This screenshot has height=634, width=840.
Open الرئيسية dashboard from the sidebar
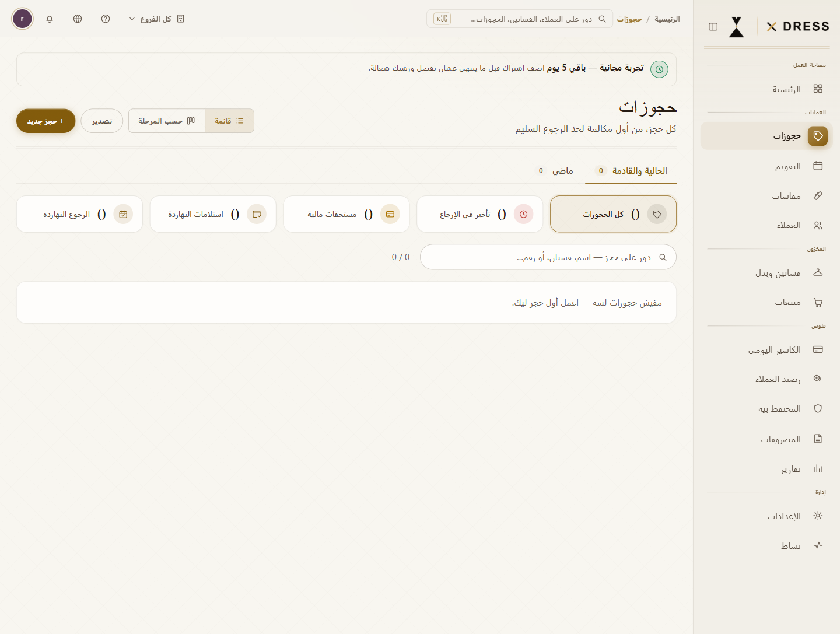tap(766, 89)
